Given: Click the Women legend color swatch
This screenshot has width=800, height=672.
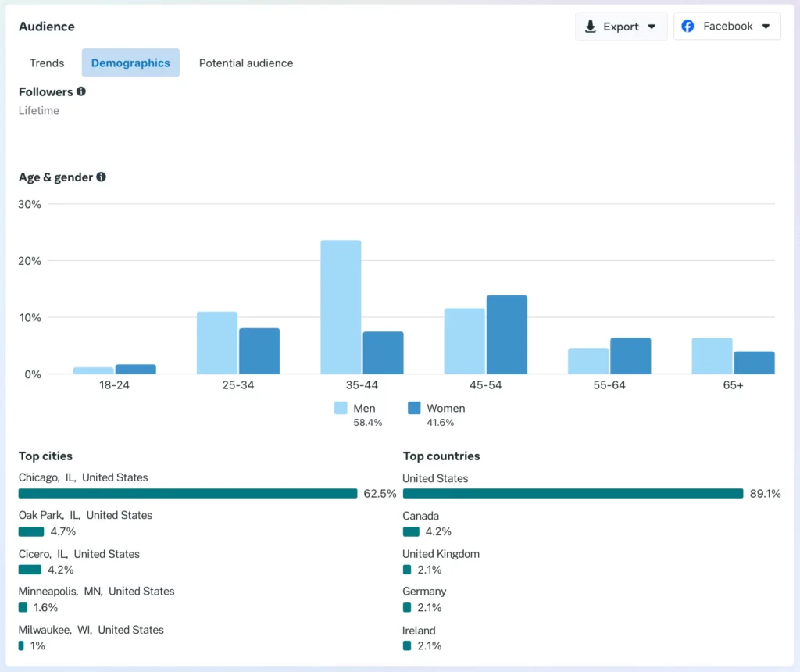Looking at the screenshot, I should click(414, 408).
